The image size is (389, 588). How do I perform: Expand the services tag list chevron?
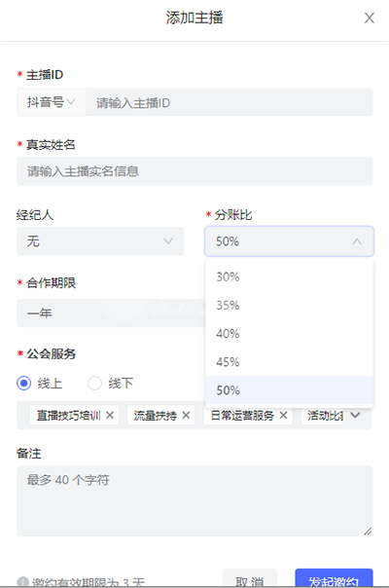coord(356,415)
